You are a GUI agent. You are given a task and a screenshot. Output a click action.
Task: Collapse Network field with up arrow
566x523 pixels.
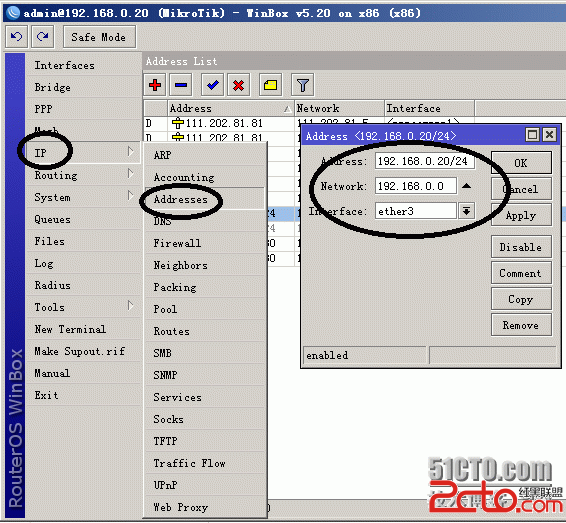(x=466, y=186)
